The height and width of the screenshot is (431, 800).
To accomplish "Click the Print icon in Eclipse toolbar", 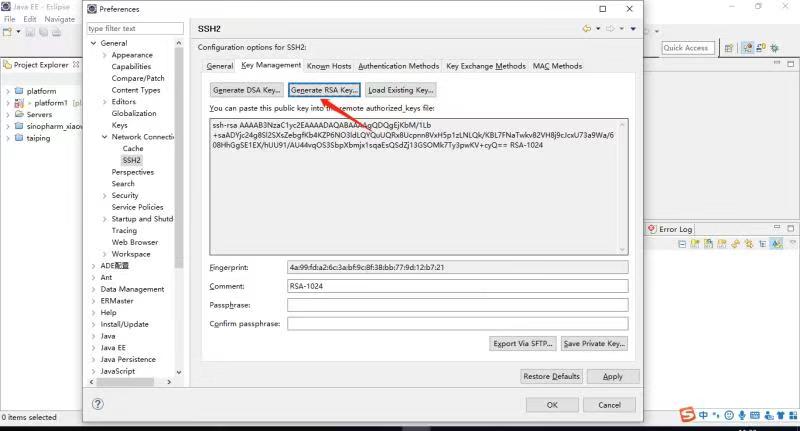I will (x=56, y=32).
